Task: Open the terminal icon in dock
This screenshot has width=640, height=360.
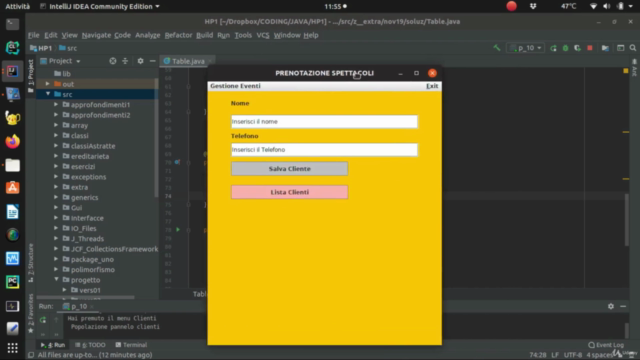Action: pos(12,24)
